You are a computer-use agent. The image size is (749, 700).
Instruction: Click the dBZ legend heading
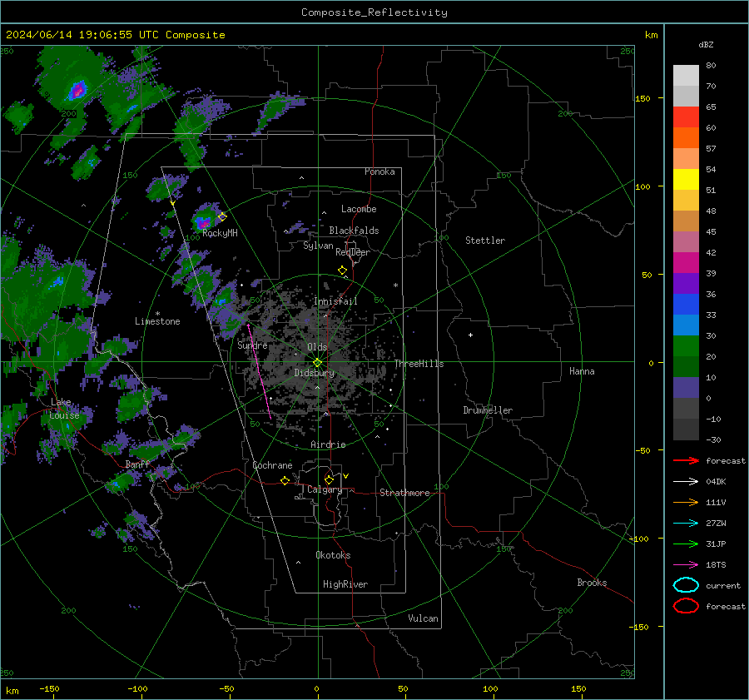tap(706, 44)
